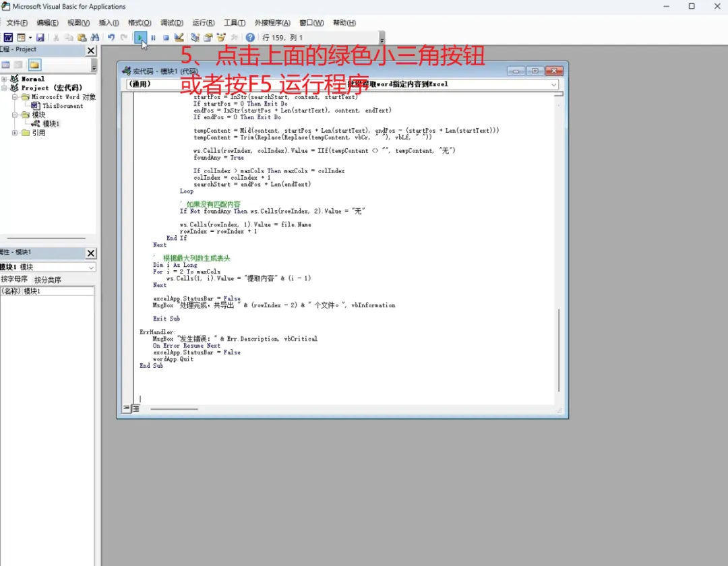This screenshot has height=566, width=728.
Task: Switch to 按字母序 tab
Action: pos(14,279)
